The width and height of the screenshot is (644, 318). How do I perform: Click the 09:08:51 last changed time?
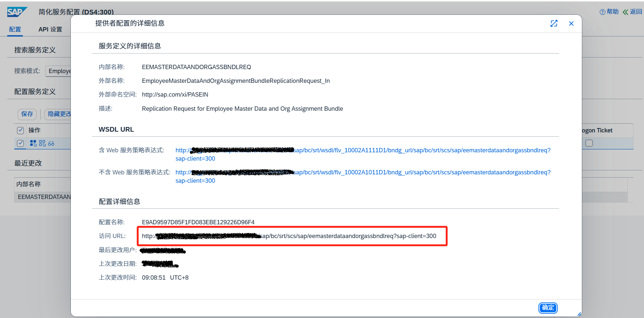coord(154,277)
